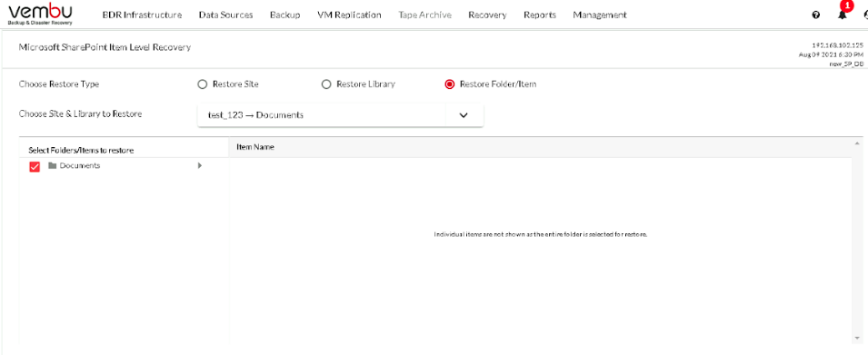This screenshot has height=355, width=868.
Task: Select the Restore Library radio button
Action: 326,84
